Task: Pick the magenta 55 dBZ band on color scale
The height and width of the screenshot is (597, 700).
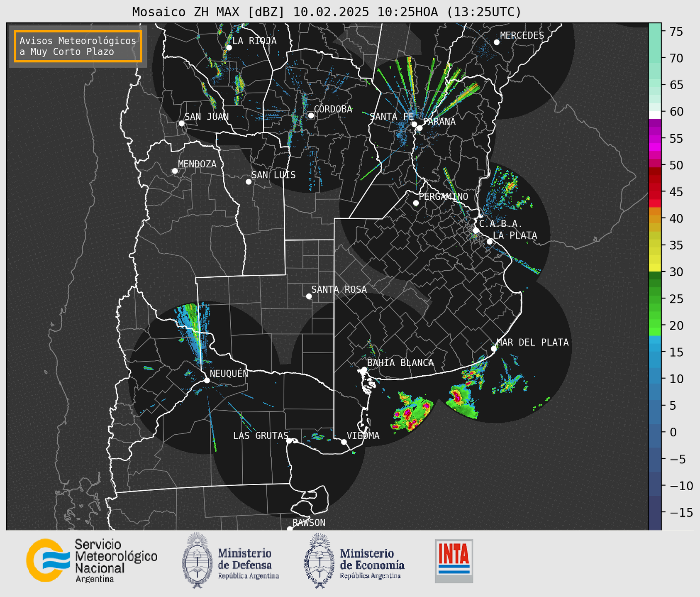Action: pyautogui.click(x=655, y=139)
